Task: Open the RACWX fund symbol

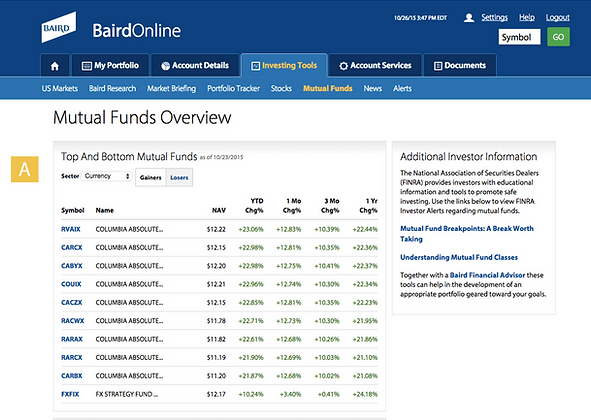Action: (x=73, y=321)
